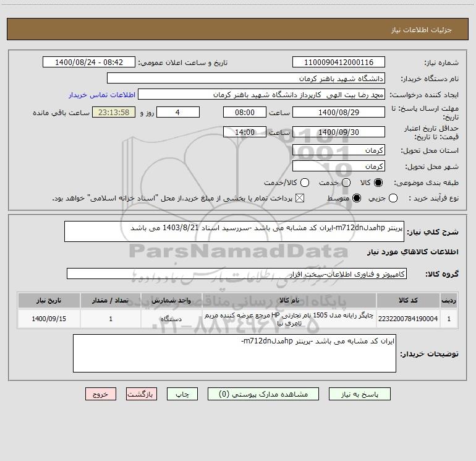Image resolution: width=476 pixels, height=461 pixels.
Task: Click the تعداد / مقدار column header
Action: point(111,300)
